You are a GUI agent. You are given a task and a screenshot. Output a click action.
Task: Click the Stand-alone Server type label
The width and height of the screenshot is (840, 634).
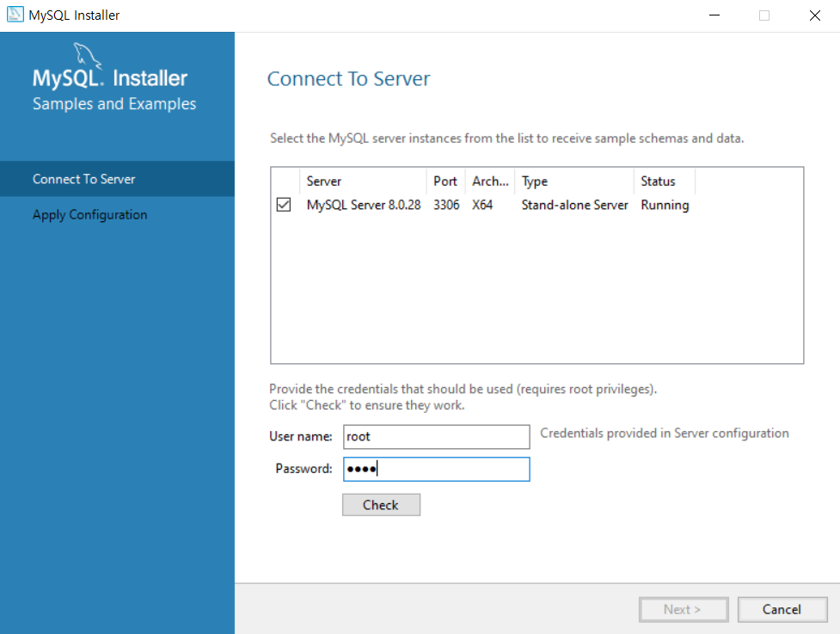(x=574, y=205)
